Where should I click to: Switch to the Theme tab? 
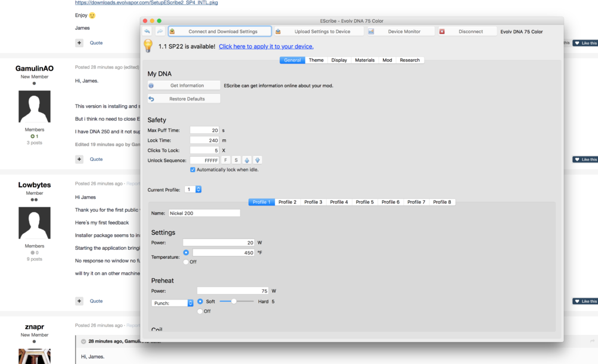pos(316,60)
